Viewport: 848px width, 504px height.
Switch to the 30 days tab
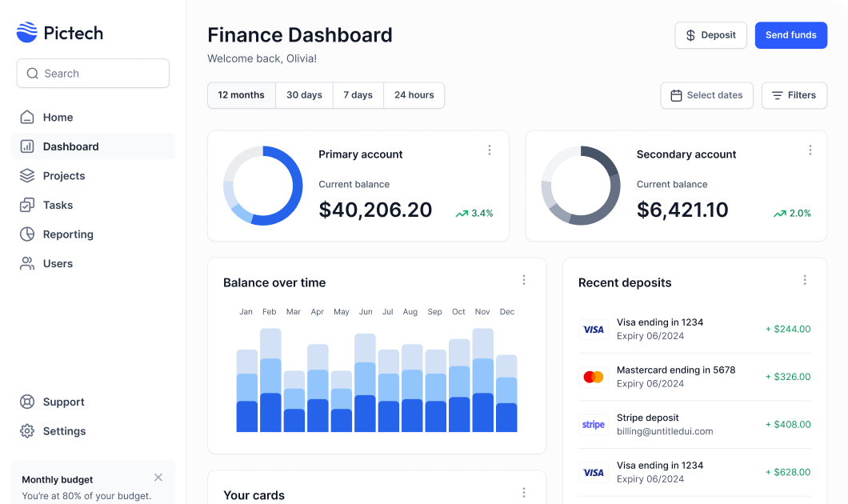point(304,95)
